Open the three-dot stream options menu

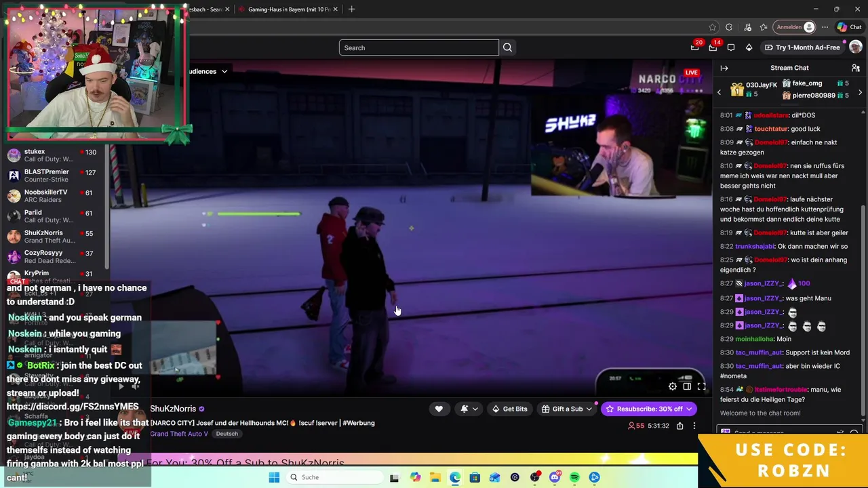(694, 426)
